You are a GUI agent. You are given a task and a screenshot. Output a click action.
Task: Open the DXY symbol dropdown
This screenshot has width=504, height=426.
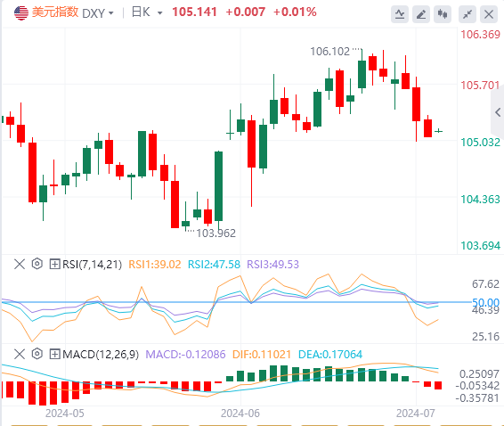pyautogui.click(x=98, y=13)
